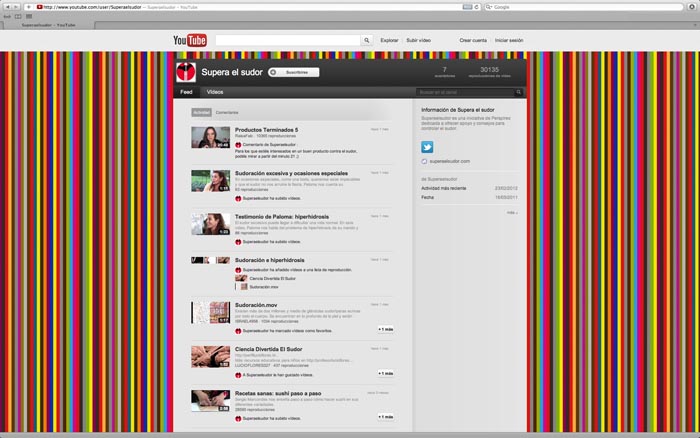Click avatar icon beside ha añadido vídeos
Image resolution: width=700 pixels, height=438 pixels.
[238, 270]
